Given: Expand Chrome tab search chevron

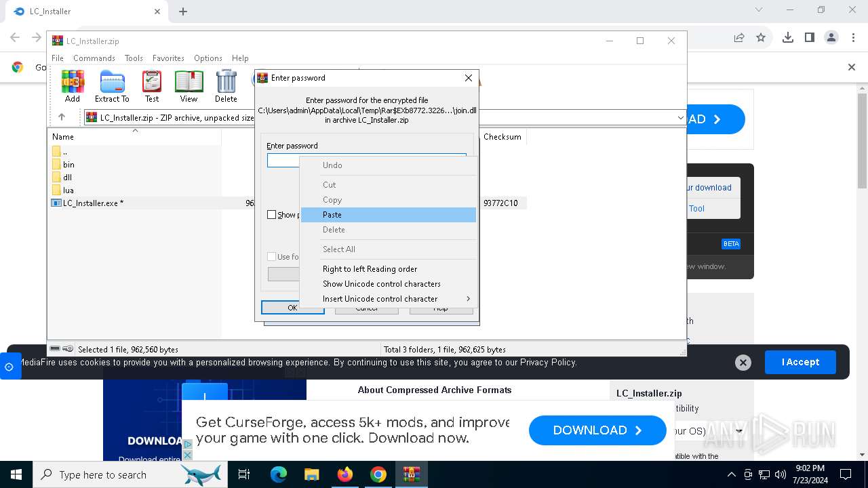Looking at the screenshot, I should [x=759, y=10].
